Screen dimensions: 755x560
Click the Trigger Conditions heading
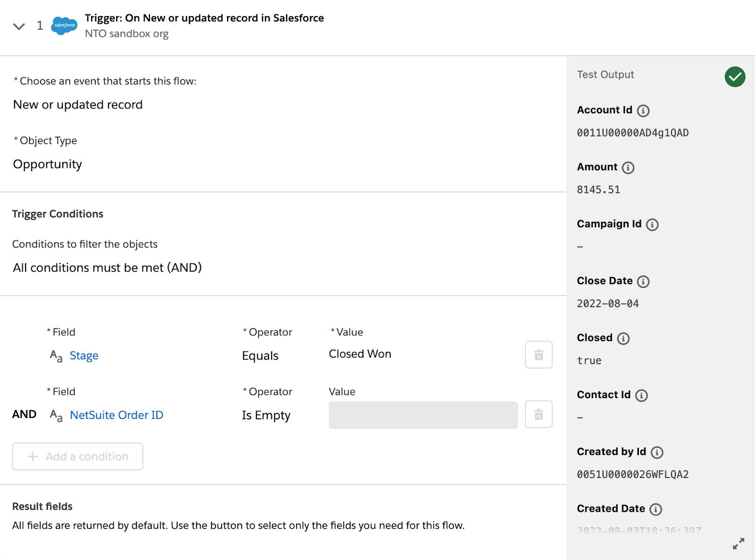point(58,214)
